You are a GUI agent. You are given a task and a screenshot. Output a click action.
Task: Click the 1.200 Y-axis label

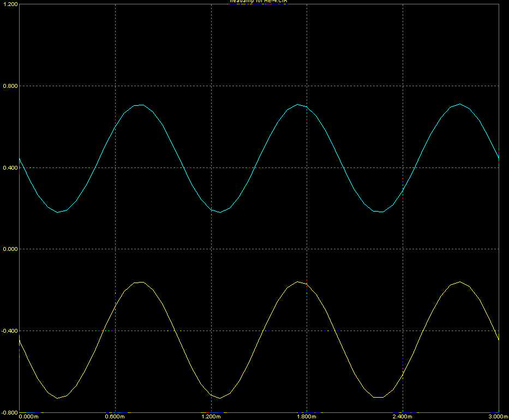(10, 4)
